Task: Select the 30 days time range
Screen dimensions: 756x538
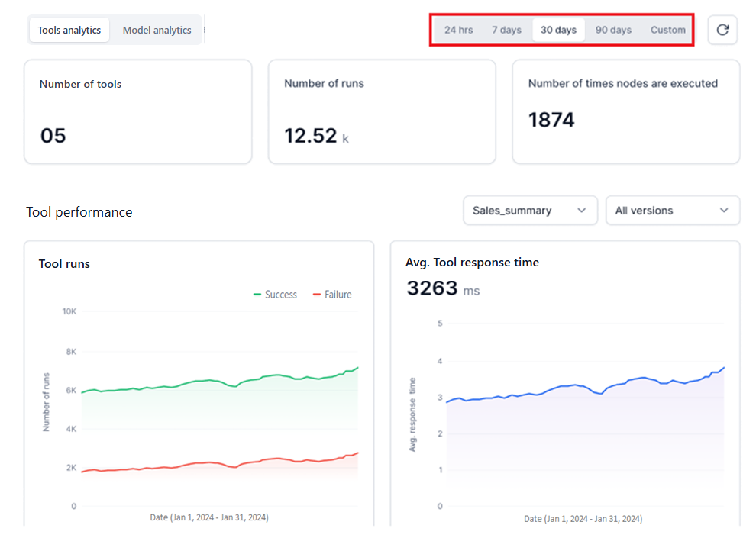Action: [558, 30]
